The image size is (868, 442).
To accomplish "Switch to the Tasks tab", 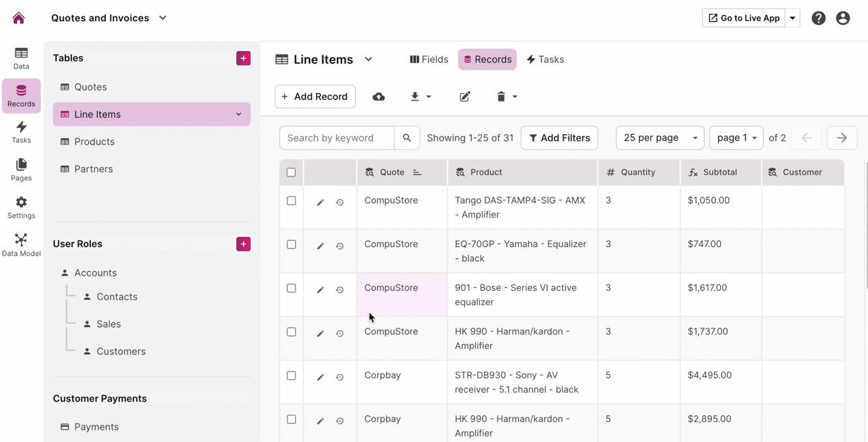I will [x=545, y=60].
